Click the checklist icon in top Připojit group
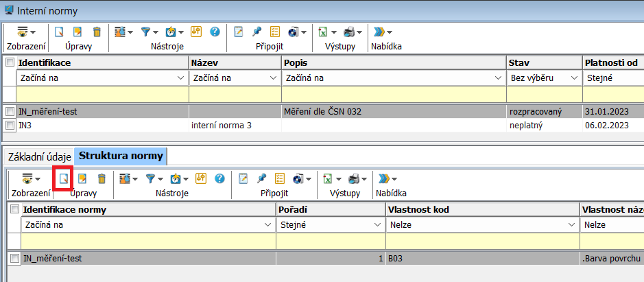The height and width of the screenshot is (282, 644). click(x=275, y=32)
